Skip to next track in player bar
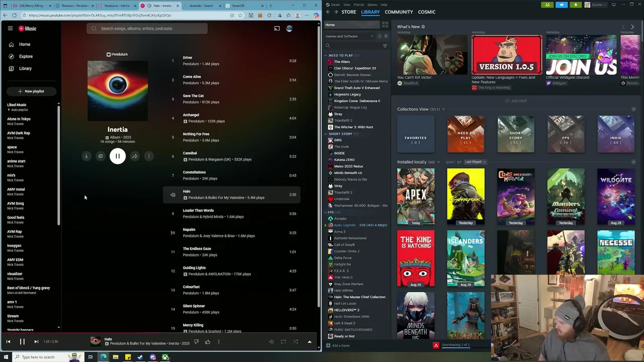The image size is (644, 362). [x=36, y=341]
